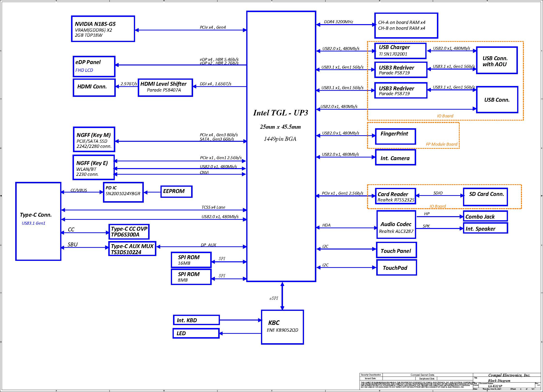Viewport: 543px width, 392px height.
Task: Select the Int. KBD block label
Action: point(187,321)
